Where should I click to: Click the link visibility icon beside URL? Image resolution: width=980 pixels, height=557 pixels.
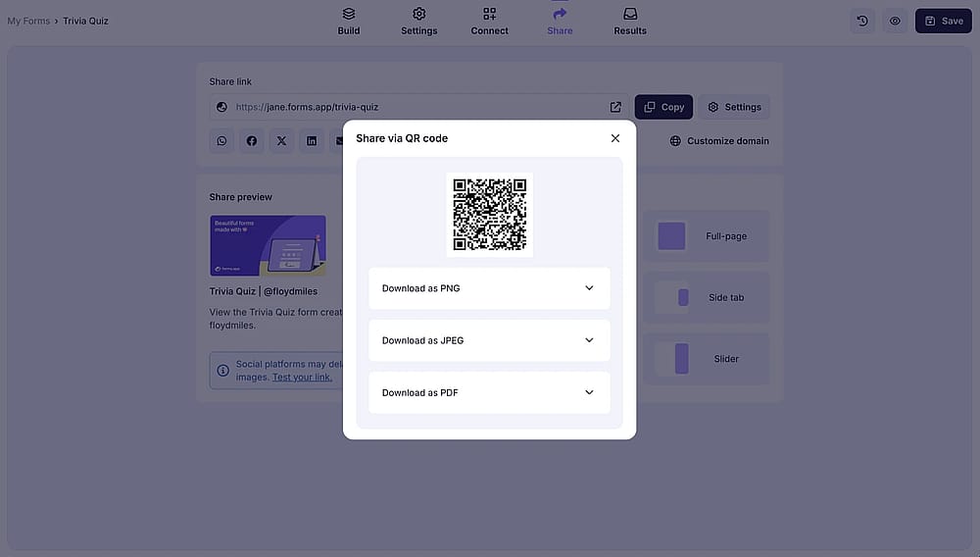pos(221,107)
